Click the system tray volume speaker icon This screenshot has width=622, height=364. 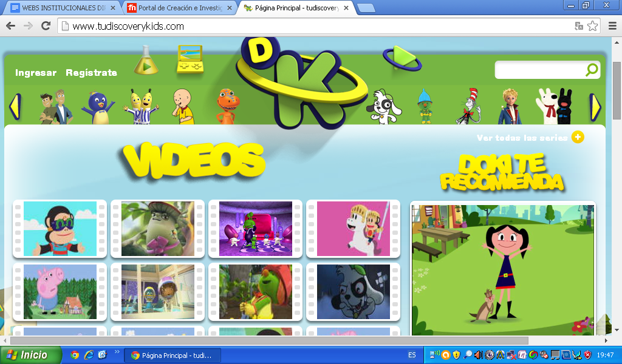(478, 355)
